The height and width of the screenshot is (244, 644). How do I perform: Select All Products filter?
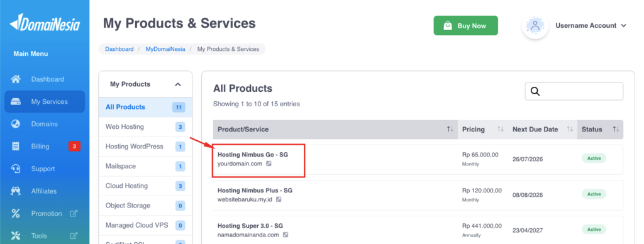145,107
